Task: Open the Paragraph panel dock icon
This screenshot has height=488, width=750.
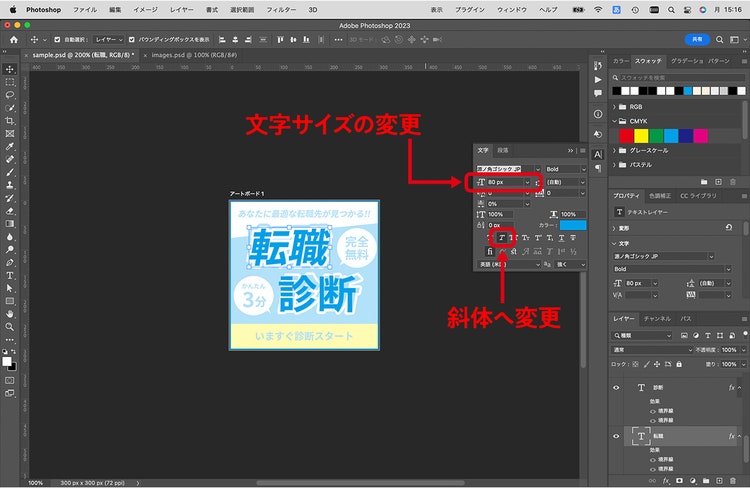Action: point(598,168)
